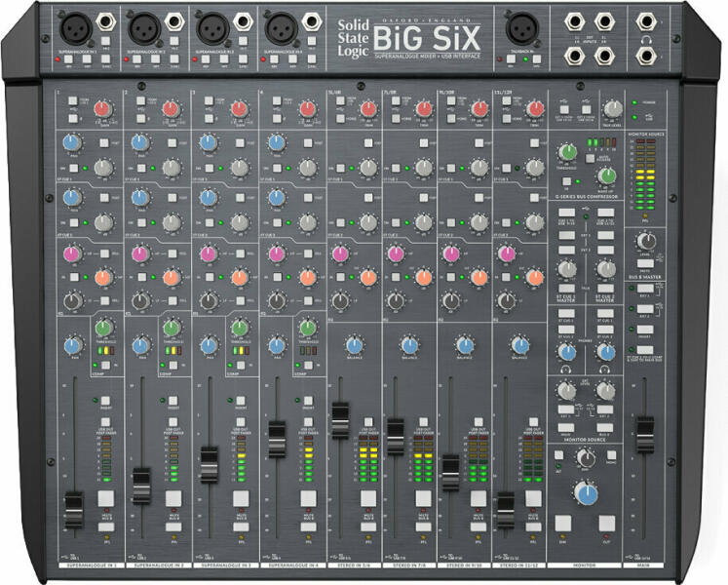Move the Stereo In 5/6 fader
Image resolution: width=728 pixels, height=585 pixels.
click(340, 420)
